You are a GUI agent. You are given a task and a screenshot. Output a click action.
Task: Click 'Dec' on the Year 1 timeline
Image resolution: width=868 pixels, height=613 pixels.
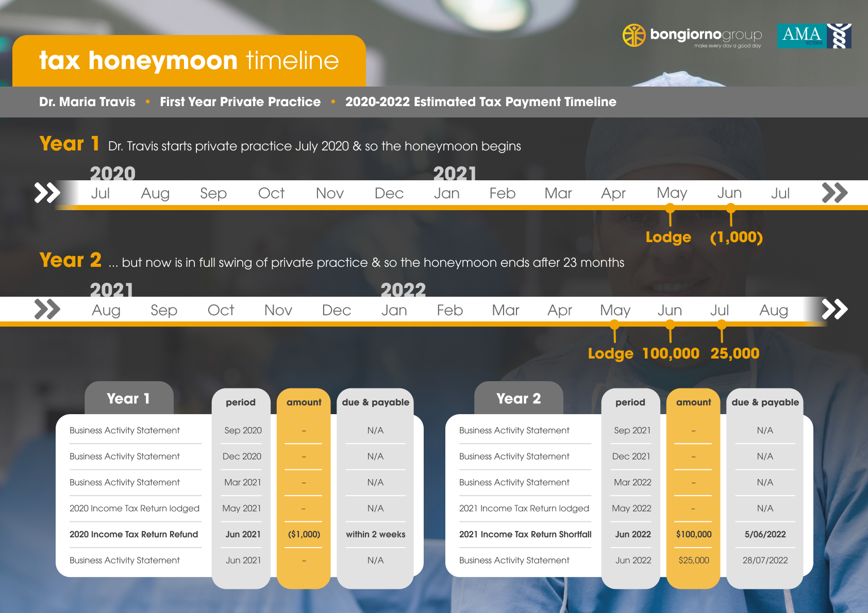[389, 193]
